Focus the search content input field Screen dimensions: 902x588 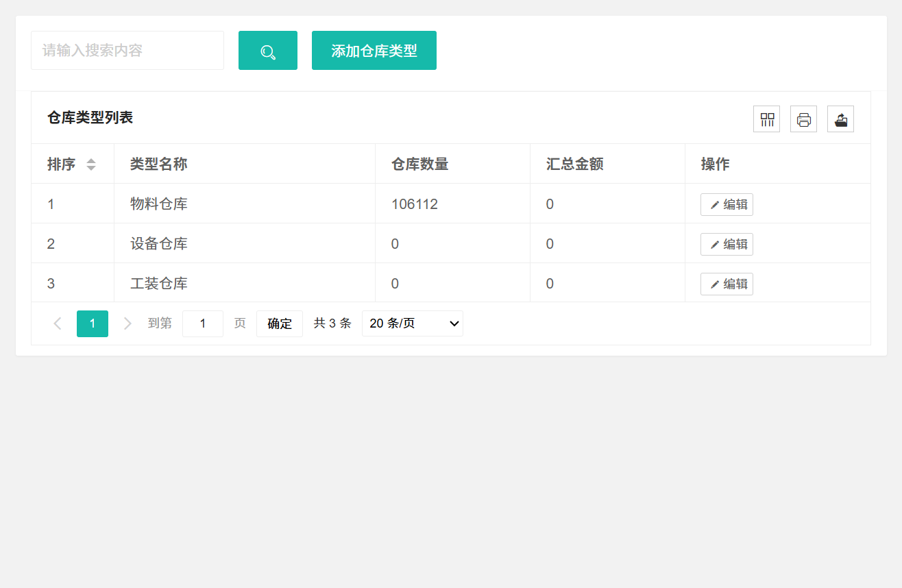127,51
